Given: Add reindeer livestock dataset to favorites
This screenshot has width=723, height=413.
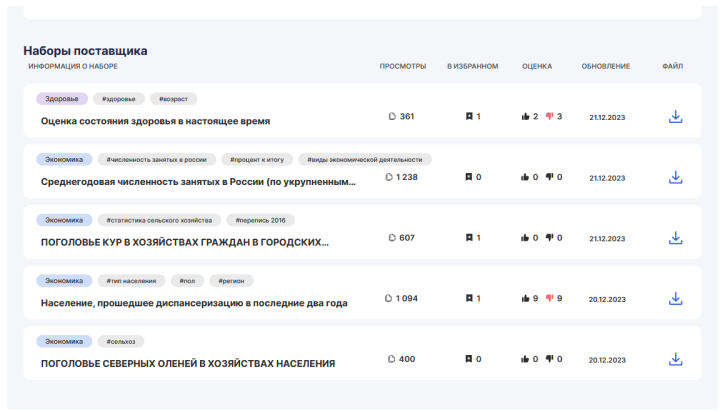Looking at the screenshot, I should [x=468, y=359].
